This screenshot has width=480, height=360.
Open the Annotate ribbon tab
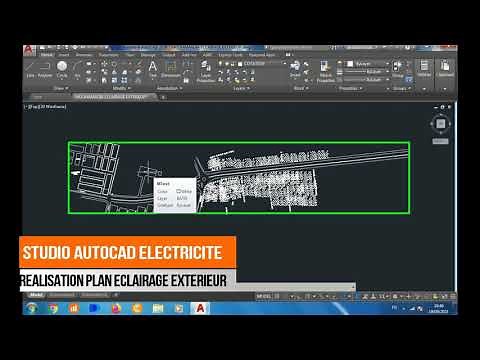(x=84, y=55)
